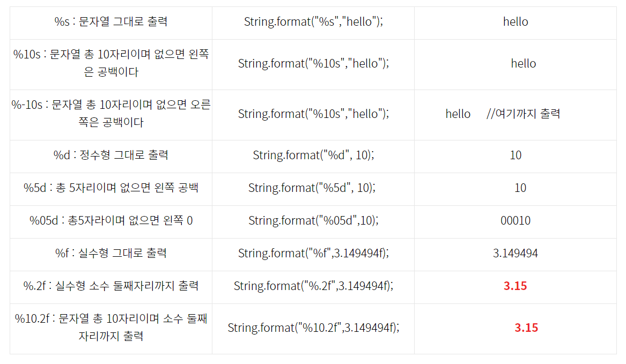Select String.format("%5d", 10); cell

[x=313, y=188]
